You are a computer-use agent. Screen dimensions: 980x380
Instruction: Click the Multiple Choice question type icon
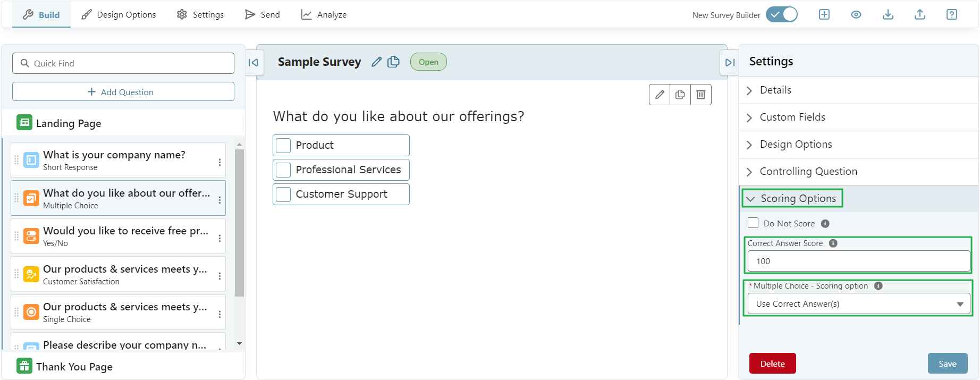click(x=31, y=198)
